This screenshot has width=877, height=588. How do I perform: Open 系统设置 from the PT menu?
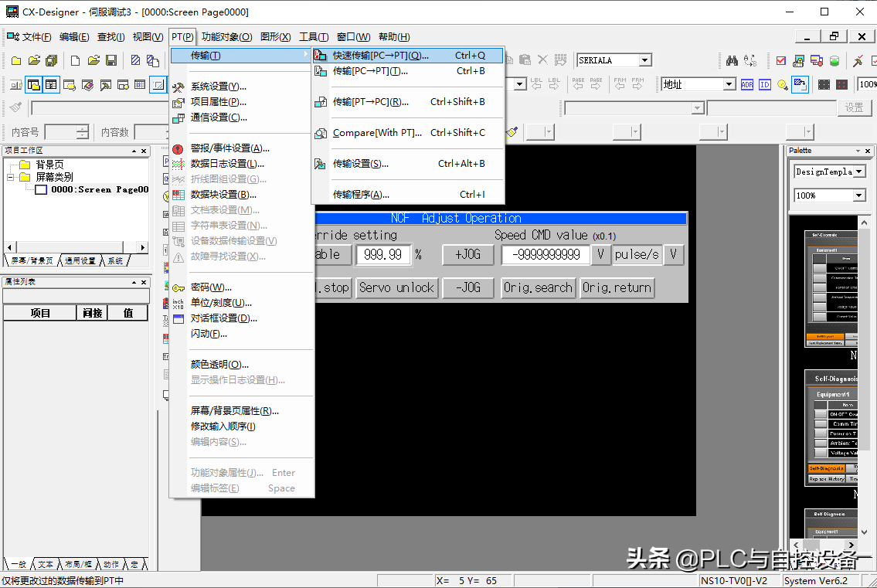coord(219,87)
